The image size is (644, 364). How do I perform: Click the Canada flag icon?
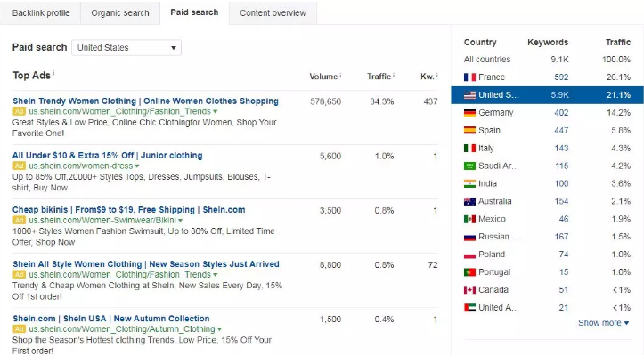pos(469,290)
